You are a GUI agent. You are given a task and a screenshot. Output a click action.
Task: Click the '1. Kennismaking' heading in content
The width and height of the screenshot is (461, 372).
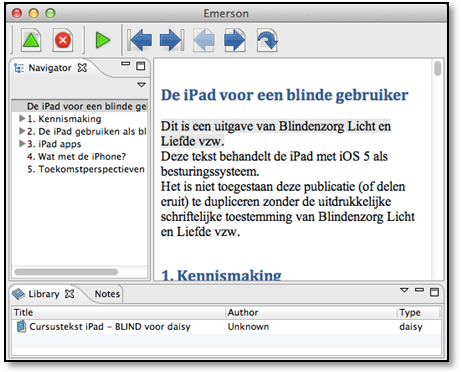221,275
